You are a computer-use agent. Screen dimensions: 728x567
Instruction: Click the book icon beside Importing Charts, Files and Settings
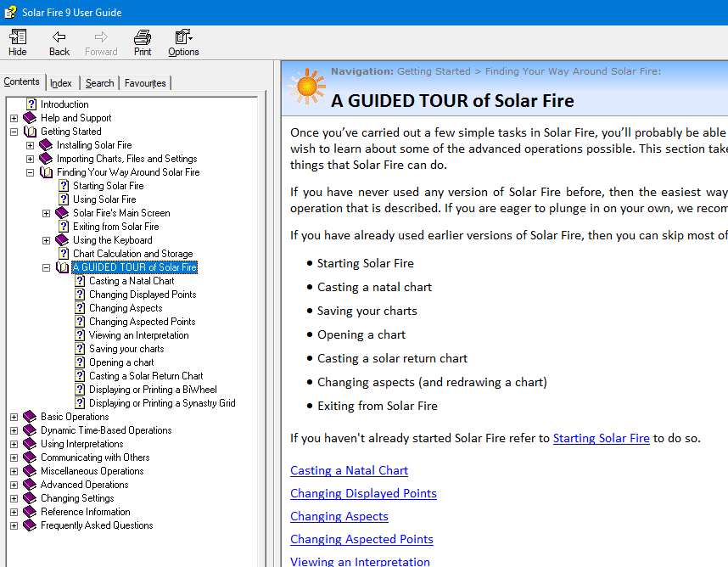coord(46,159)
